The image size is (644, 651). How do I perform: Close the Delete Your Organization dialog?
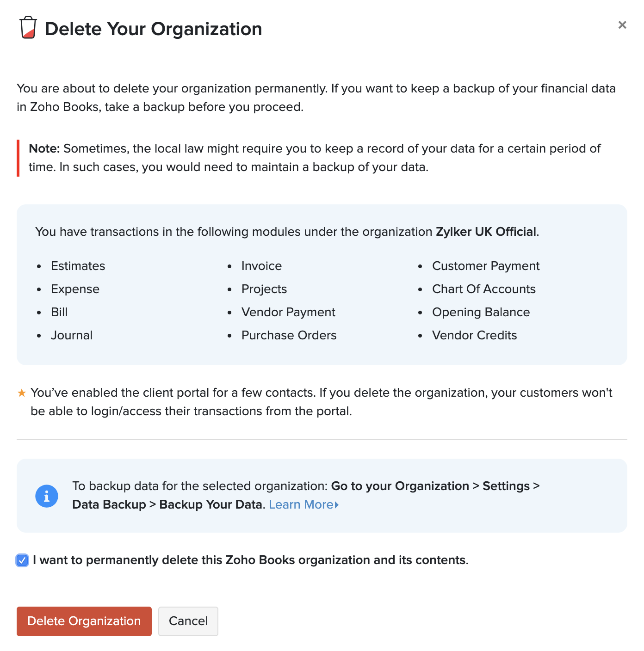coord(622,25)
